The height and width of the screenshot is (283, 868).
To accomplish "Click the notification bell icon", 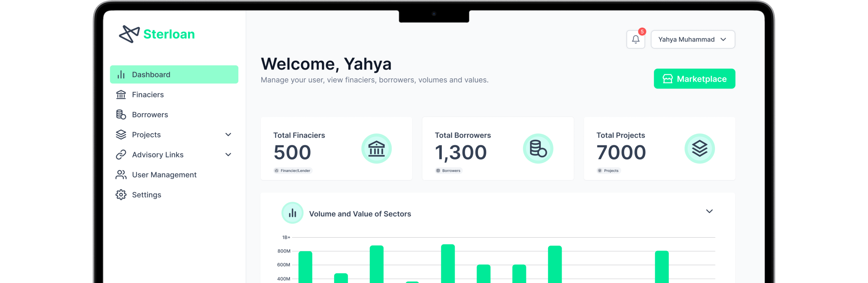I will [x=636, y=39].
